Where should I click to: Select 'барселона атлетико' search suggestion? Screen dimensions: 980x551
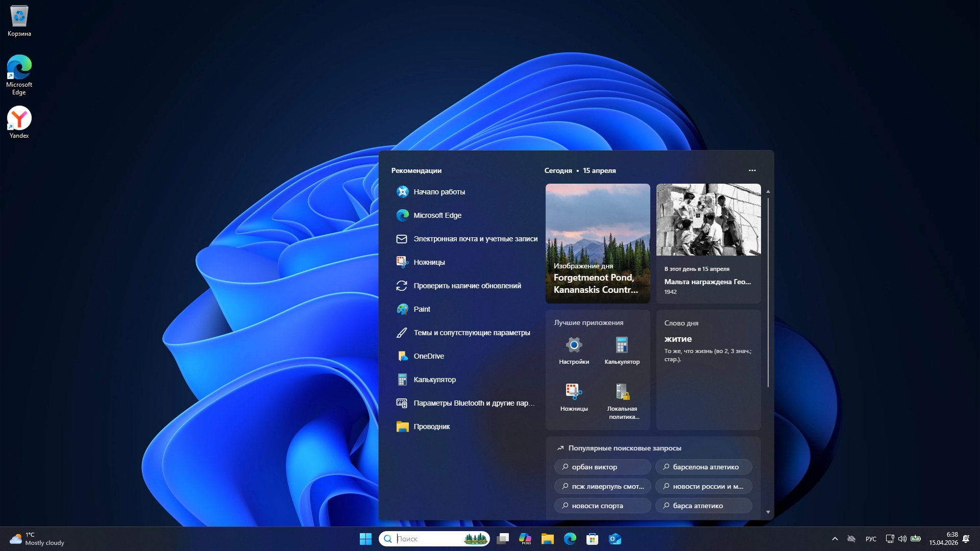click(x=703, y=467)
